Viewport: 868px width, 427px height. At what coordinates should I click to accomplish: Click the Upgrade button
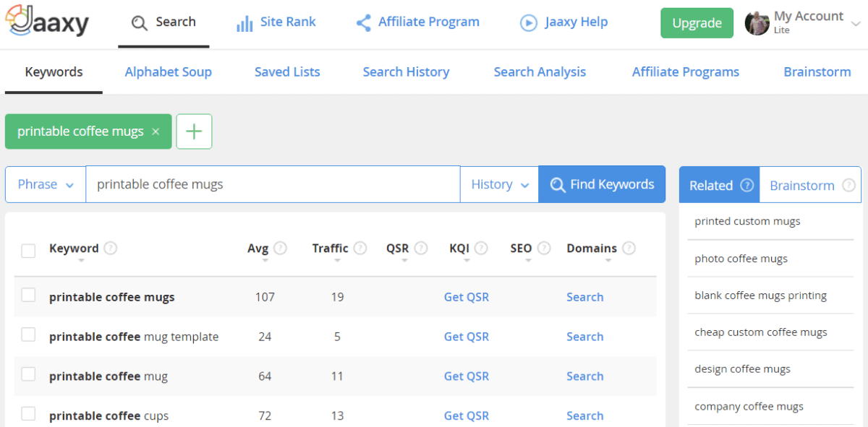[x=697, y=23]
